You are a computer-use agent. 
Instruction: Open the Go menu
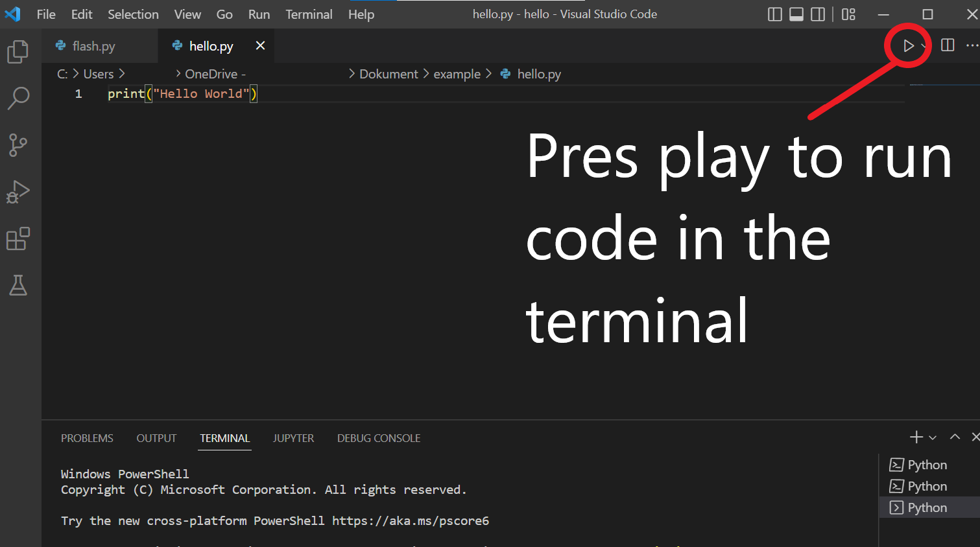pos(224,14)
